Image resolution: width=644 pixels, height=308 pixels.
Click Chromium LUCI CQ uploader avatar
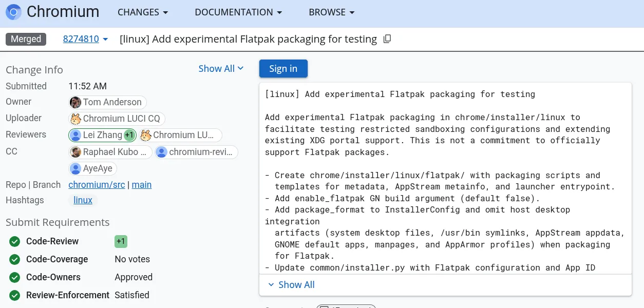[75, 119]
